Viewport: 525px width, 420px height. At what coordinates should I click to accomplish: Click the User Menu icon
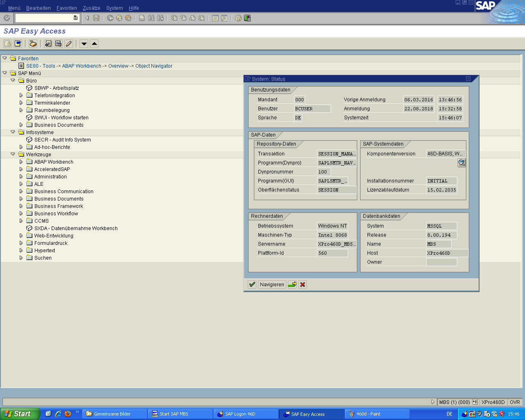tap(8, 43)
